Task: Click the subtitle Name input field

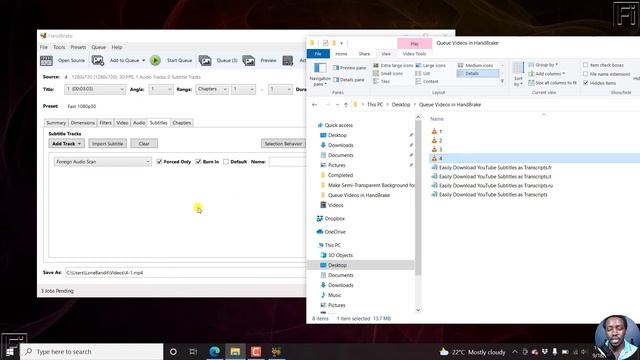Action: click(287, 162)
